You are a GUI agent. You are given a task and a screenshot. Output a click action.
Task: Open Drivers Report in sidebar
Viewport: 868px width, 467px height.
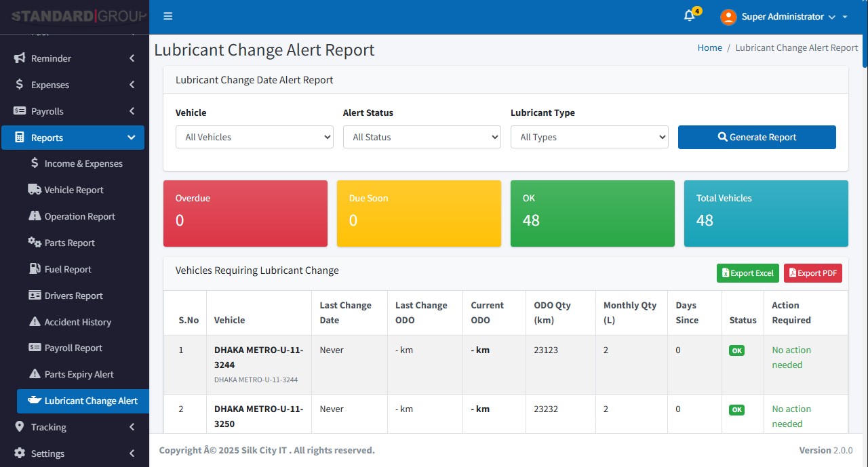coord(73,296)
